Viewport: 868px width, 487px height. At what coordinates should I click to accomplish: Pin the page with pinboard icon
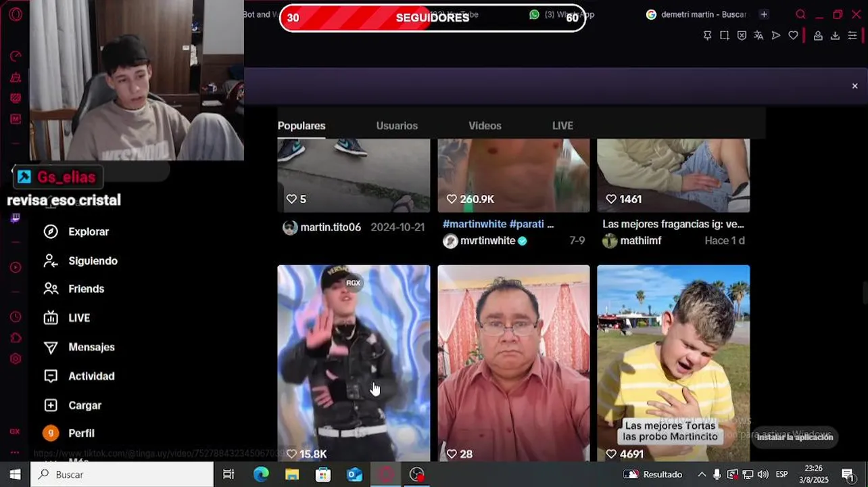coord(707,35)
